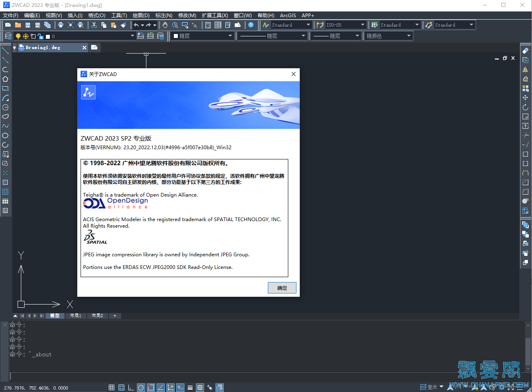Toggle Object Snap Tracking in the status bar
The width and height of the screenshot is (532, 392).
click(x=161, y=388)
